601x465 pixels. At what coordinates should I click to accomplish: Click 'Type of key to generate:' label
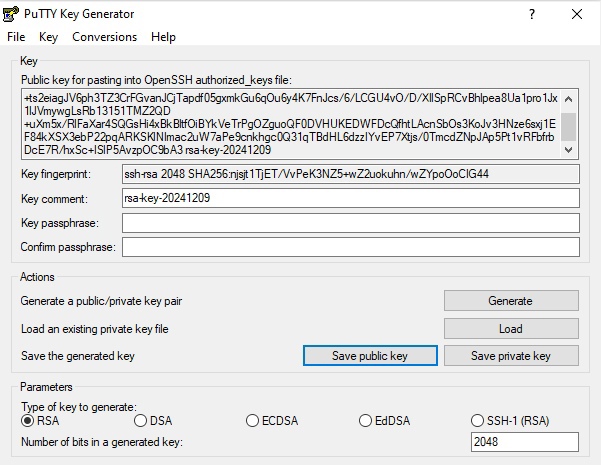point(79,406)
